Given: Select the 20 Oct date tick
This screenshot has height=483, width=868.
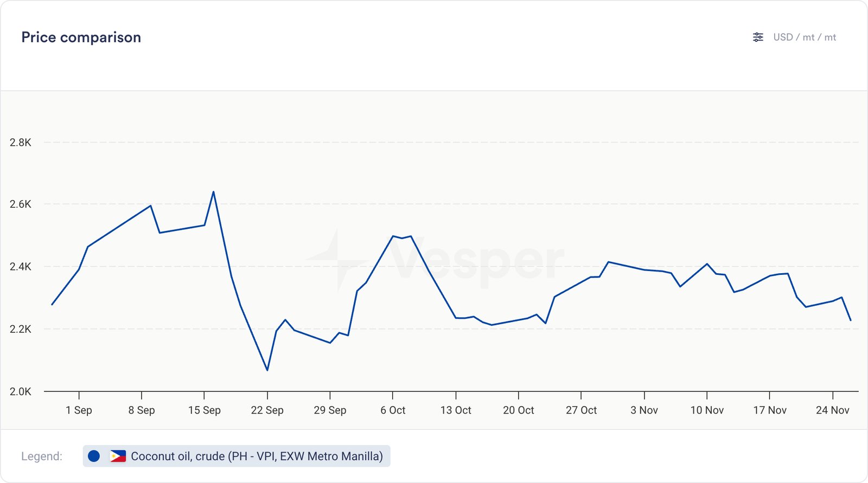Looking at the screenshot, I should (x=518, y=410).
